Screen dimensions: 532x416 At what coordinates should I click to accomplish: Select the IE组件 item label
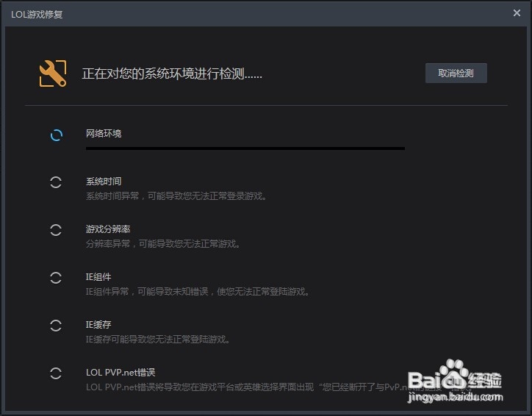[x=98, y=277]
